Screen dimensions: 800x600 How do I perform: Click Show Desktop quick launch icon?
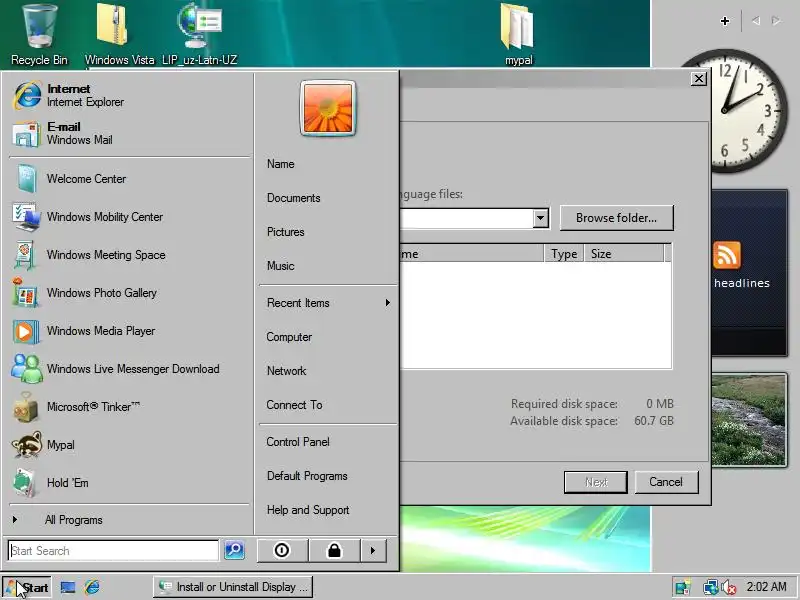[x=68, y=588]
